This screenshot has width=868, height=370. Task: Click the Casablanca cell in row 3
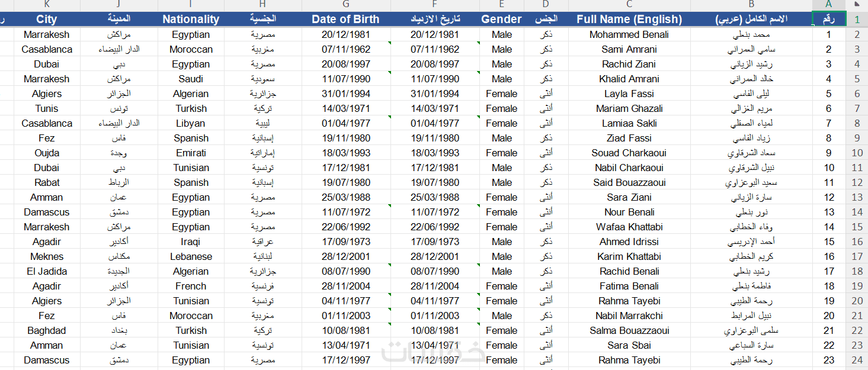(47, 49)
